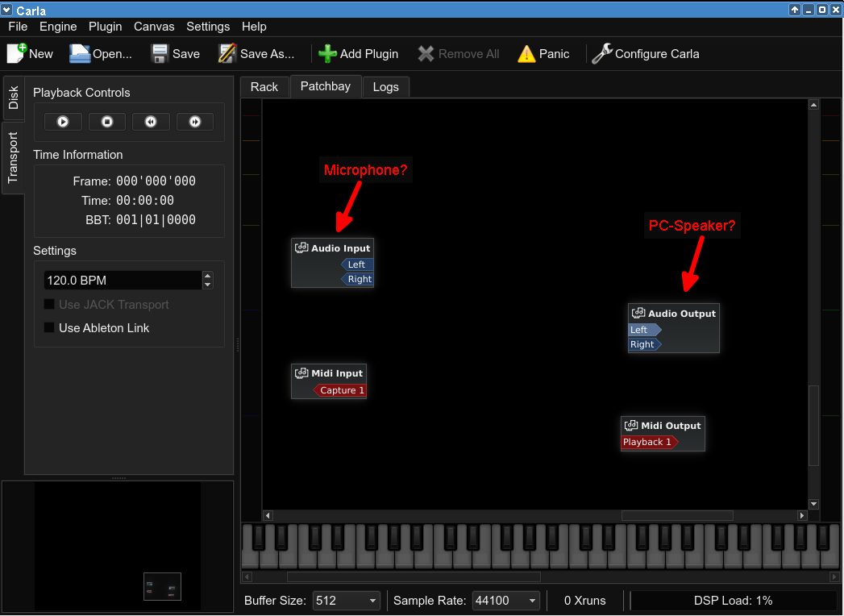This screenshot has width=844, height=616.
Task: Open the Buffer Size dropdown
Action: (x=372, y=600)
